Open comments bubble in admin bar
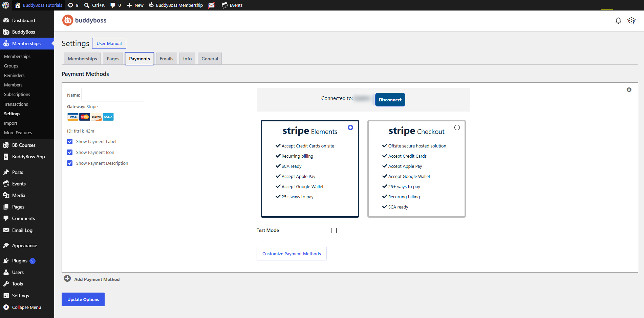Image resolution: width=644 pixels, height=318 pixels. [115, 5]
